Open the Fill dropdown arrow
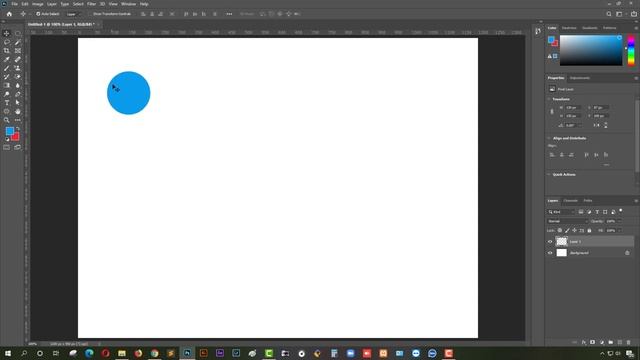The image size is (640, 360). (619, 231)
